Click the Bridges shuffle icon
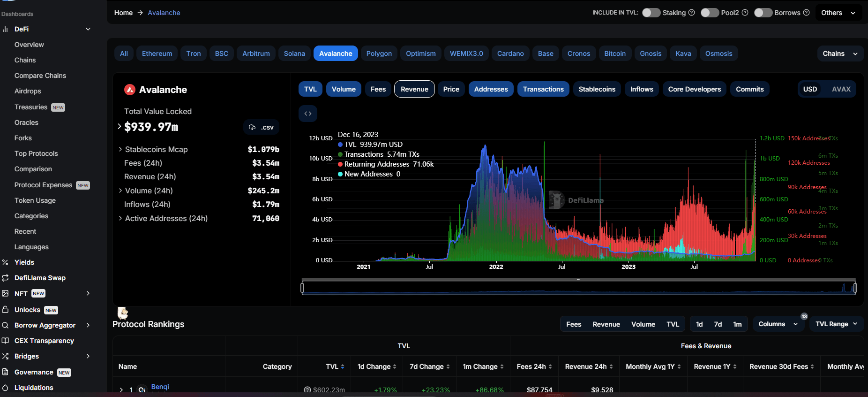 tap(5, 356)
